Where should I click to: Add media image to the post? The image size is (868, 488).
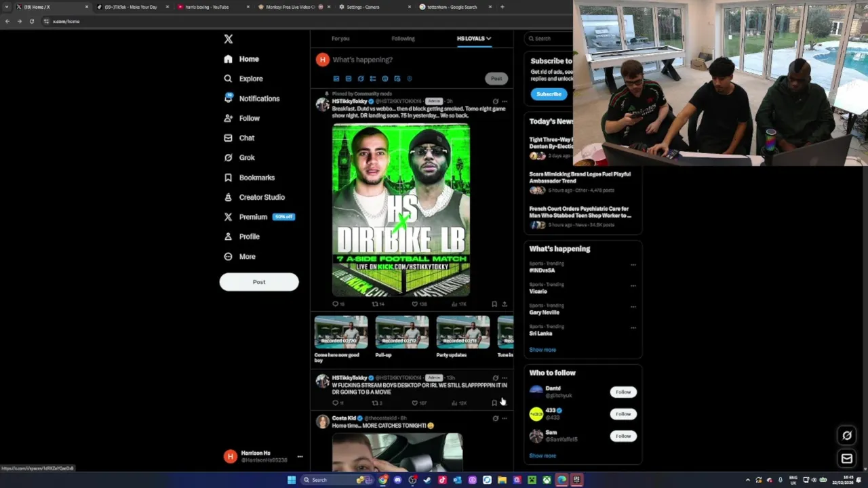pyautogui.click(x=336, y=79)
